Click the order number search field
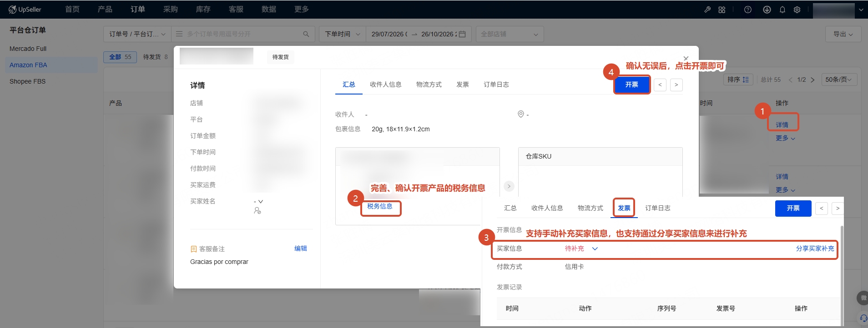The image size is (868, 328). click(x=243, y=34)
